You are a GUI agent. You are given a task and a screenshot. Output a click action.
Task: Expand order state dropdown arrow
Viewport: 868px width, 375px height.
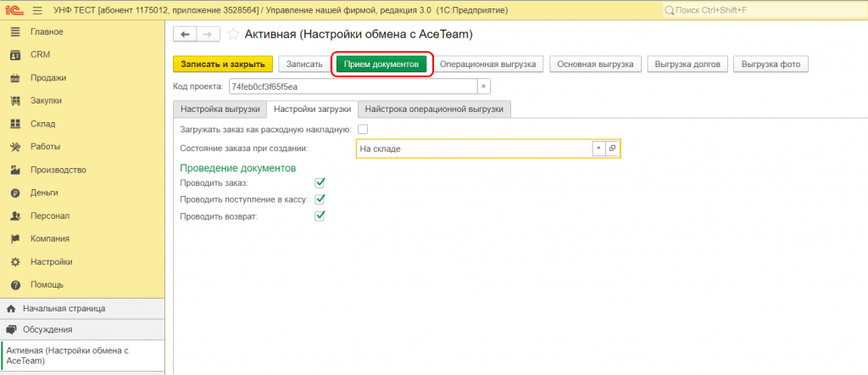point(598,148)
